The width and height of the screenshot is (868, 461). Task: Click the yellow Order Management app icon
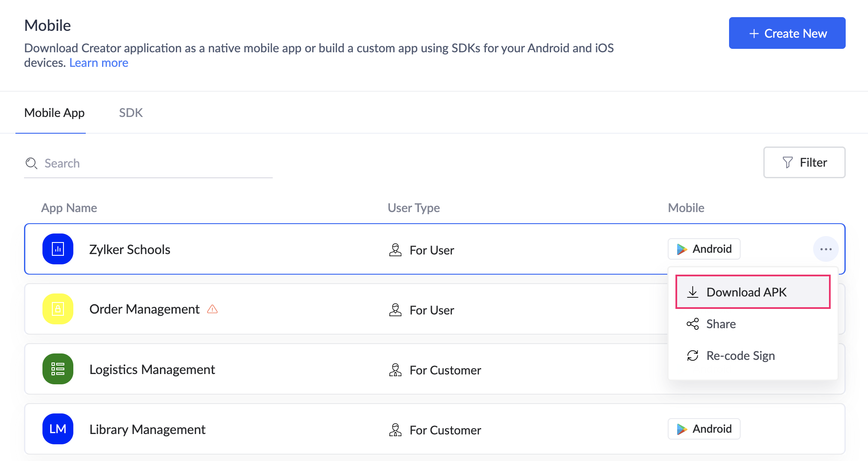click(x=58, y=309)
